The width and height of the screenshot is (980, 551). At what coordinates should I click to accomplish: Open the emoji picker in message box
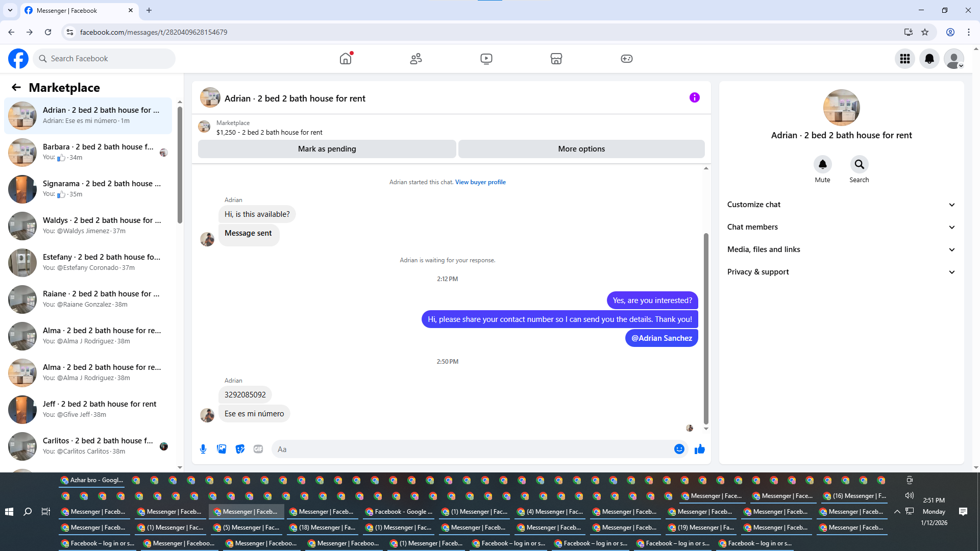(x=679, y=449)
